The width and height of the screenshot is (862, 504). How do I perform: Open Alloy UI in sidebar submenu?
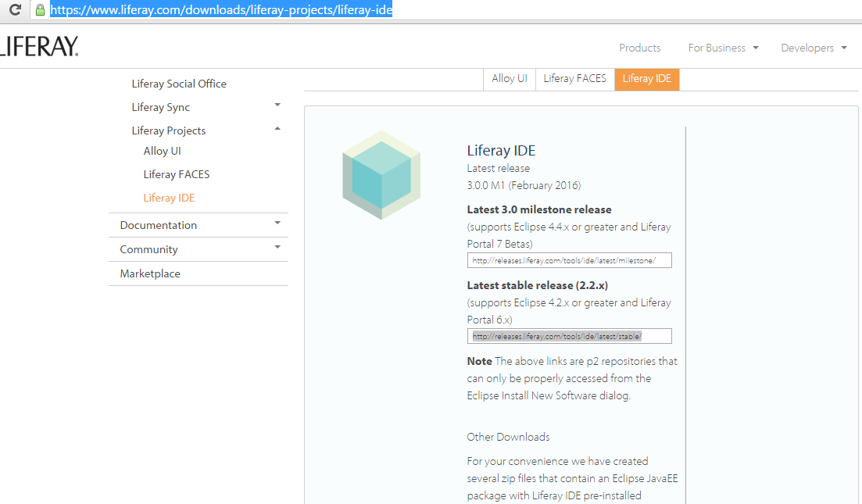pos(163,151)
